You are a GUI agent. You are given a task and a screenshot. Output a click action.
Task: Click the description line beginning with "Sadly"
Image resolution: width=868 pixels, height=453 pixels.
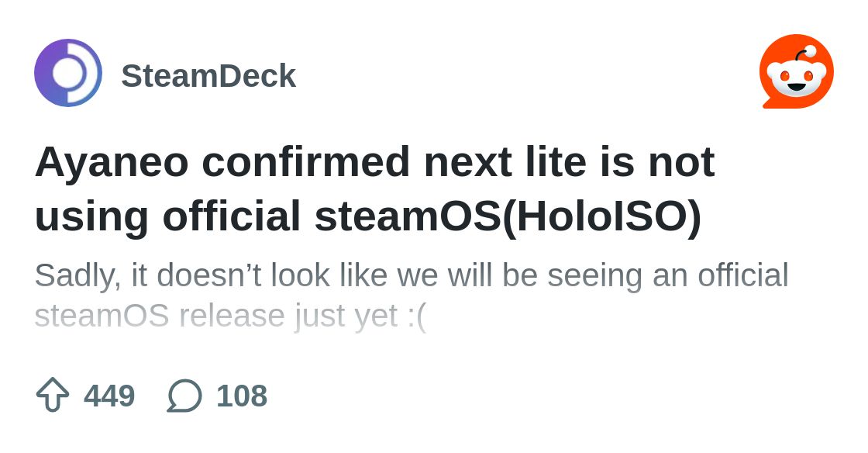pos(411,275)
